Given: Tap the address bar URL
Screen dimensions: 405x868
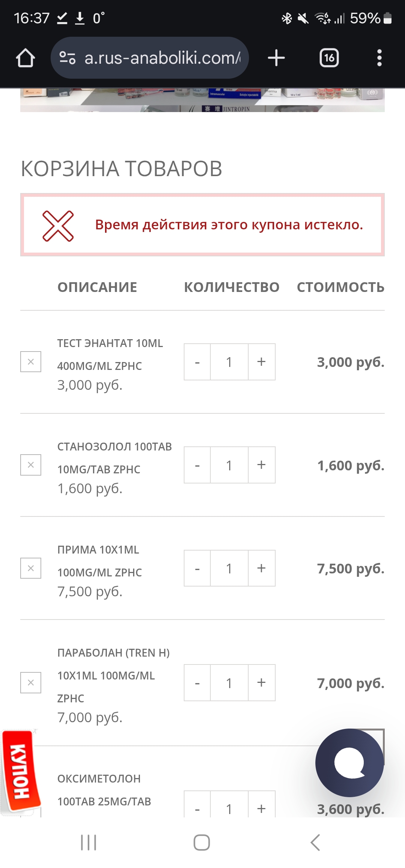Looking at the screenshot, I should pyautogui.click(x=162, y=58).
